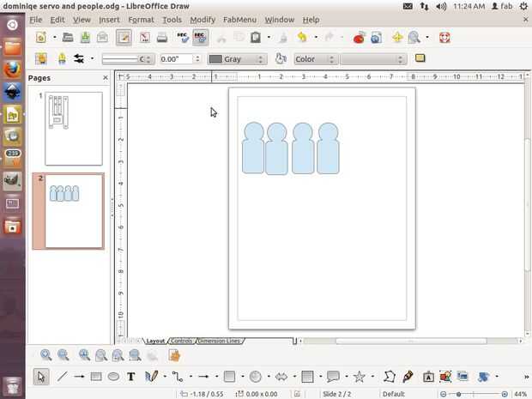Viewport: 532px width, 399px height.
Task: Toggle AutoSpellcheck
Action: [x=200, y=37]
